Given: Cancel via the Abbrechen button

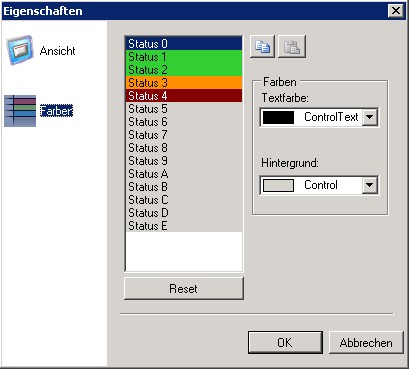Looking at the screenshot, I should coord(366,342).
